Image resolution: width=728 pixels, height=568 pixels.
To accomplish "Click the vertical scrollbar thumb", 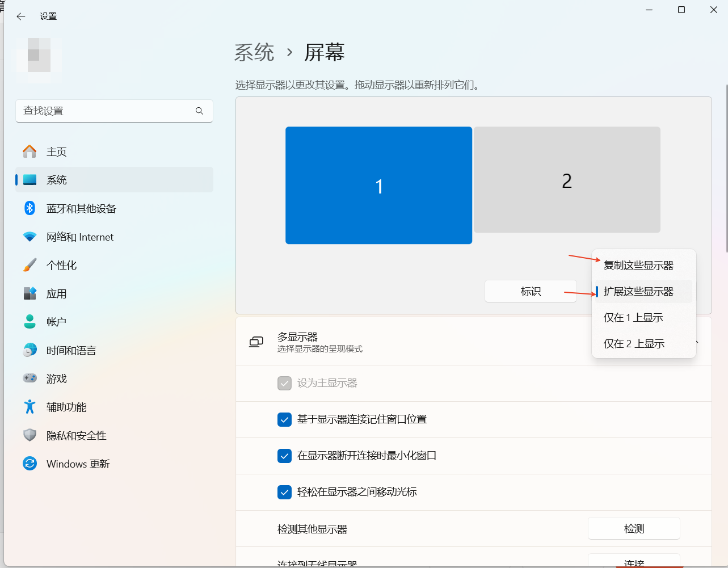I will (726, 169).
